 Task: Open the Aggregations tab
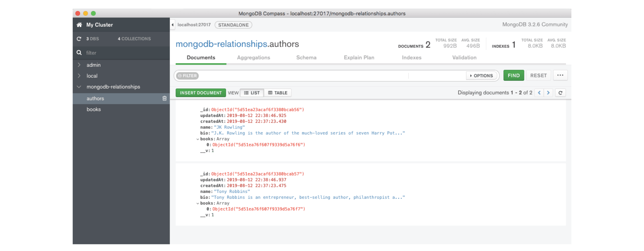[x=253, y=57]
